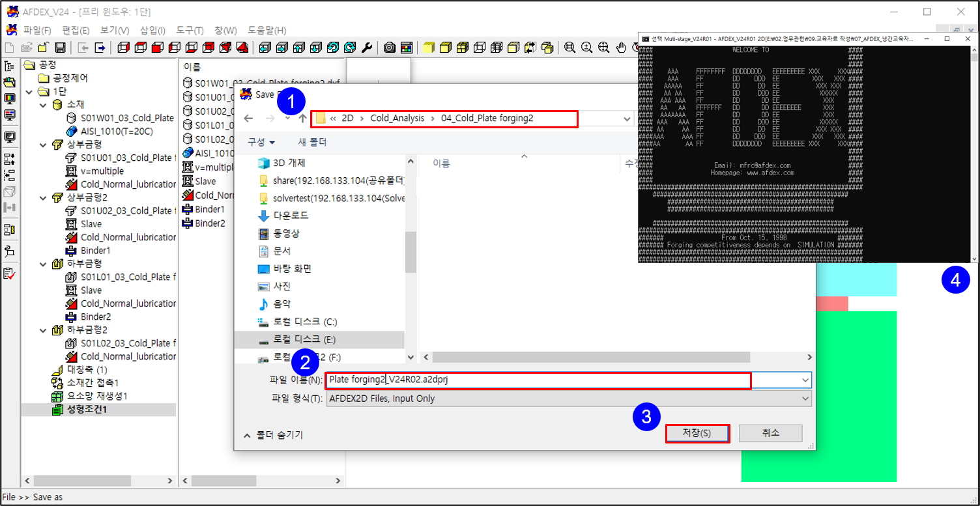Click 04_Cold_Plate forging2 in address path
The image size is (980, 506).
coord(487,119)
